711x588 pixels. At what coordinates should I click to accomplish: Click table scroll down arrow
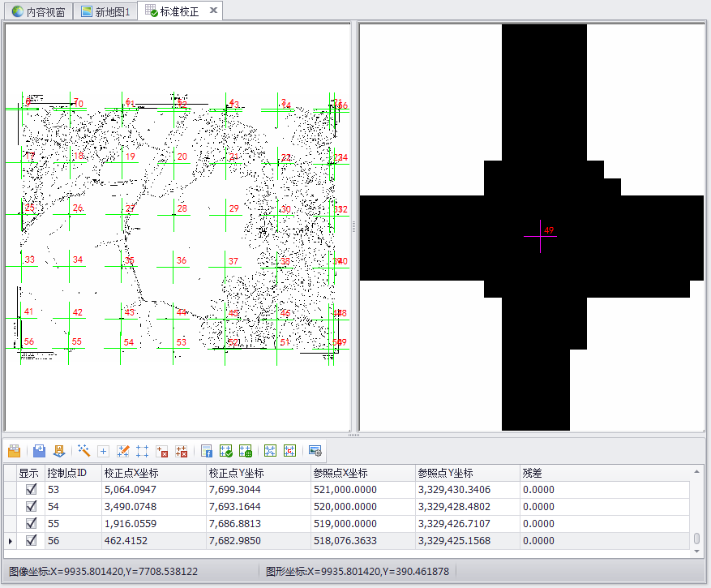(x=696, y=550)
